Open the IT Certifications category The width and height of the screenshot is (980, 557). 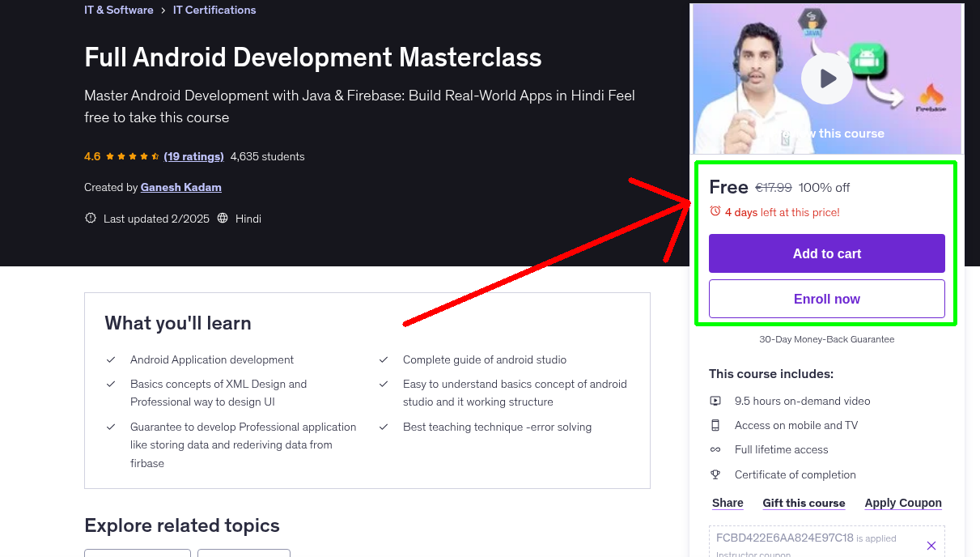click(214, 10)
